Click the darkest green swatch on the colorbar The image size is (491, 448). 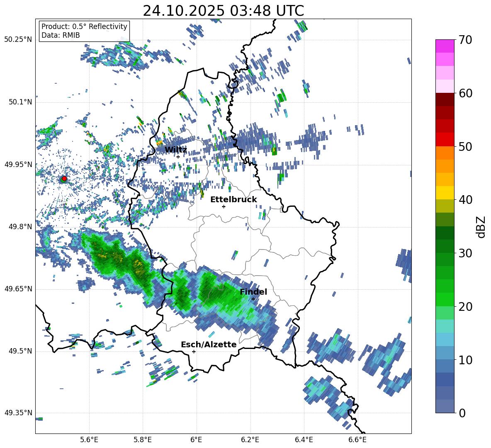[x=445, y=233]
